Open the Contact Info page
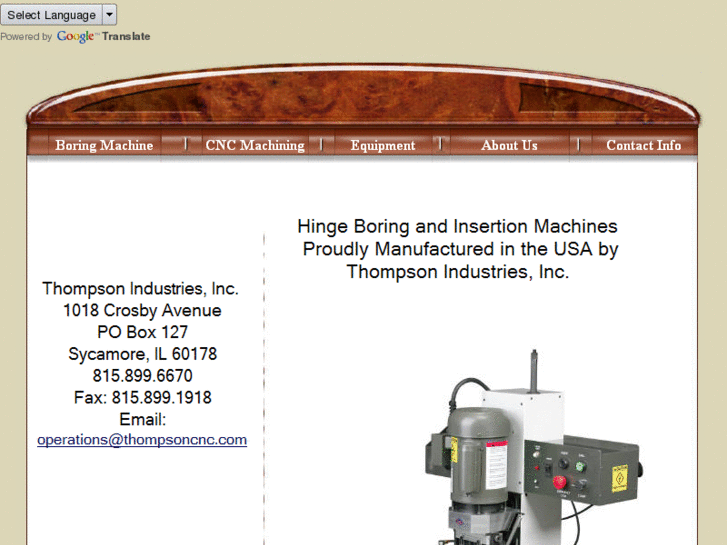The height and width of the screenshot is (545, 727). click(644, 145)
